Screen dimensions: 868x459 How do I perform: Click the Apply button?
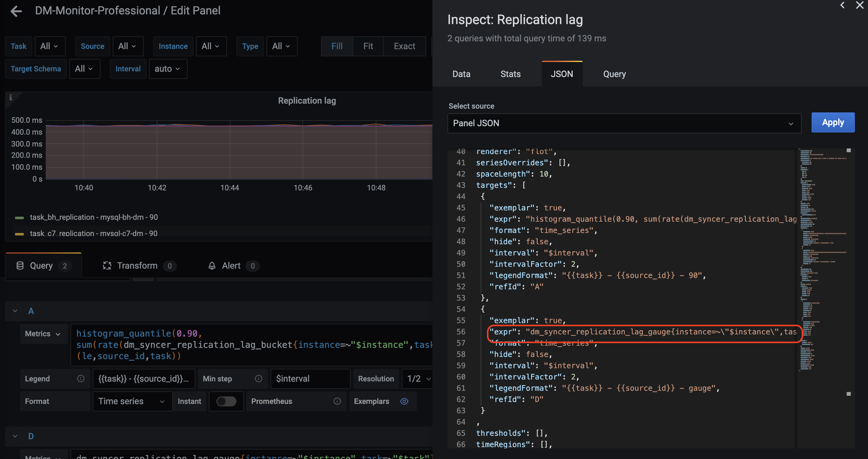(x=833, y=122)
